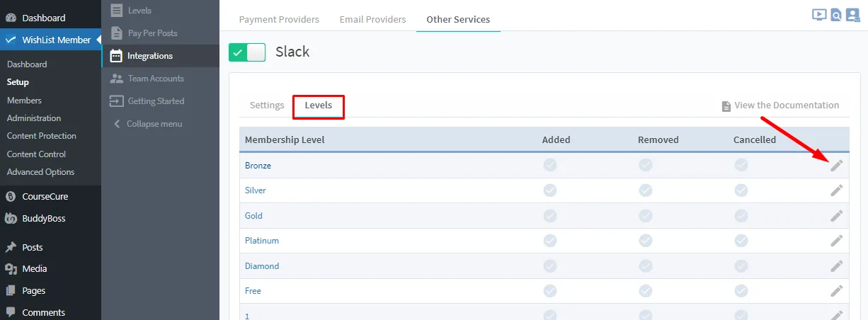Click the Getting Started arrow icon
The image size is (868, 320).
[117, 101]
